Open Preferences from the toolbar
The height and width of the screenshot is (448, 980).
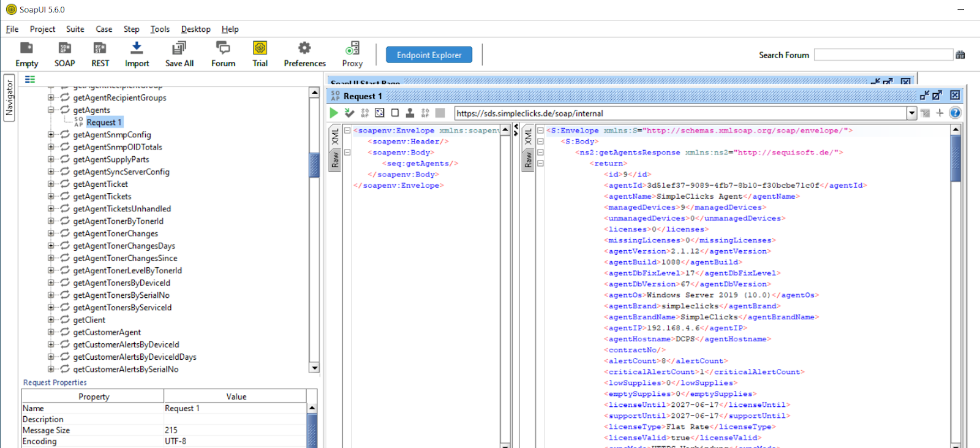pyautogui.click(x=304, y=54)
